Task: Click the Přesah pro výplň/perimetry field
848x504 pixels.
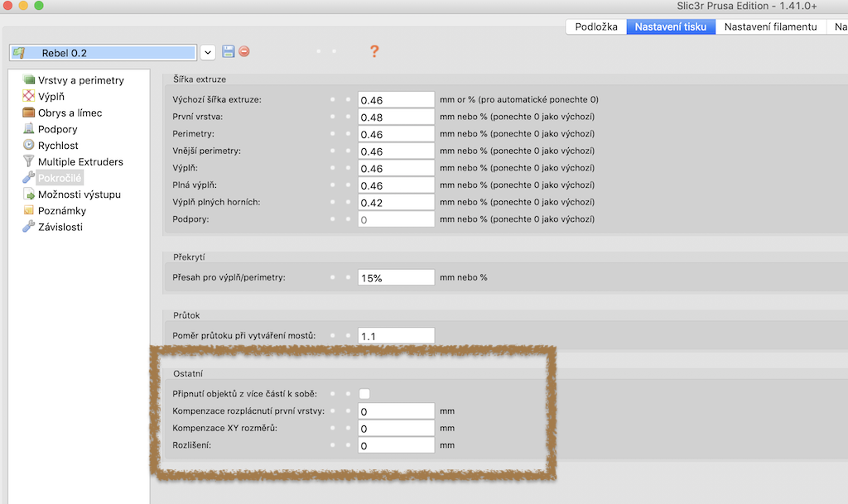Action: 396,278
